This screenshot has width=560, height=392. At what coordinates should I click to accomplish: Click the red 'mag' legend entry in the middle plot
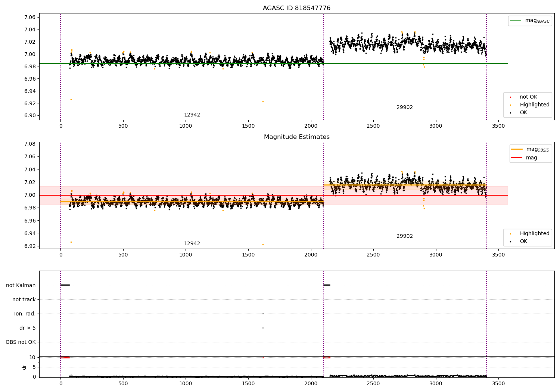pos(524,158)
